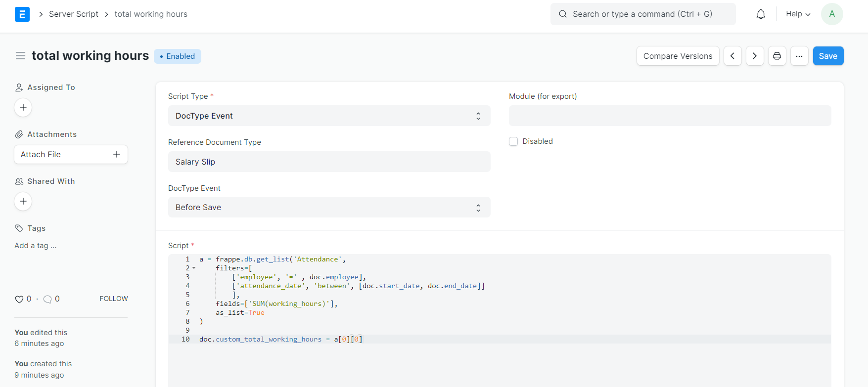This screenshot has width=868, height=387.
Task: Click search magnifier icon
Action: (x=563, y=14)
